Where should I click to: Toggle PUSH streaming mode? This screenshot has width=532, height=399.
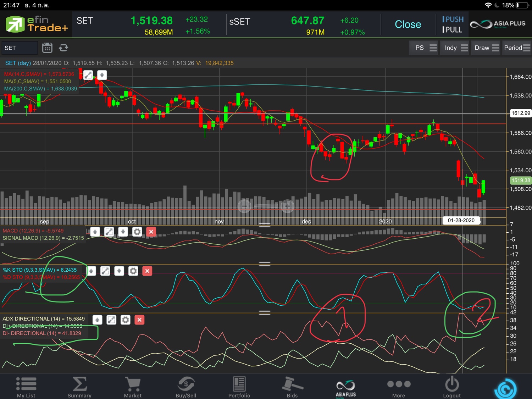click(x=453, y=20)
